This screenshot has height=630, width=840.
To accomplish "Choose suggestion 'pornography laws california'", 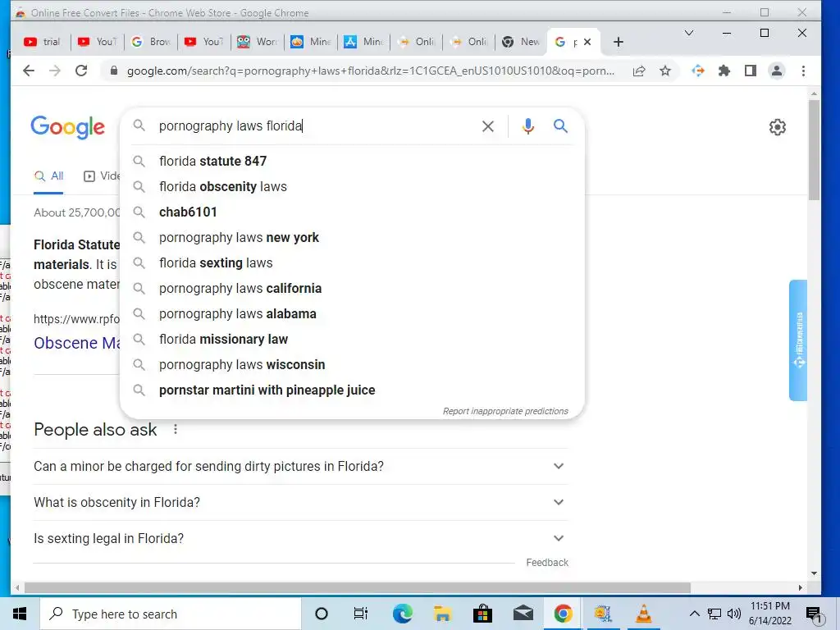I will (353, 288).
